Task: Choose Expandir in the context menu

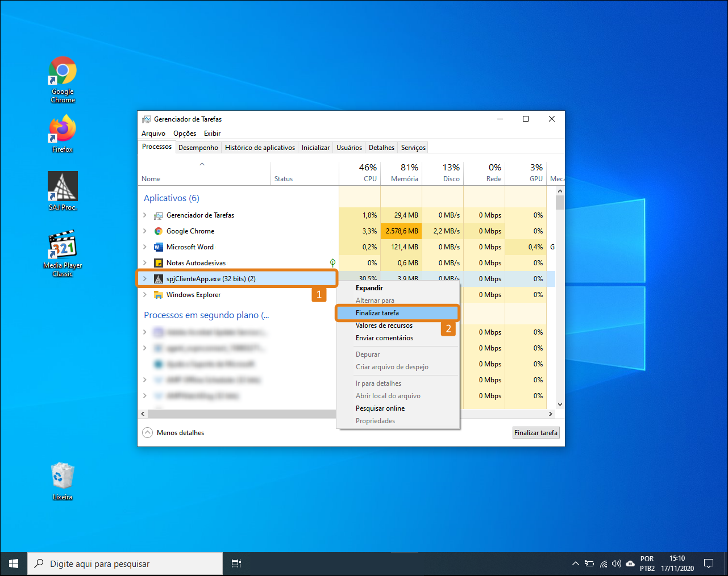Action: click(398, 288)
